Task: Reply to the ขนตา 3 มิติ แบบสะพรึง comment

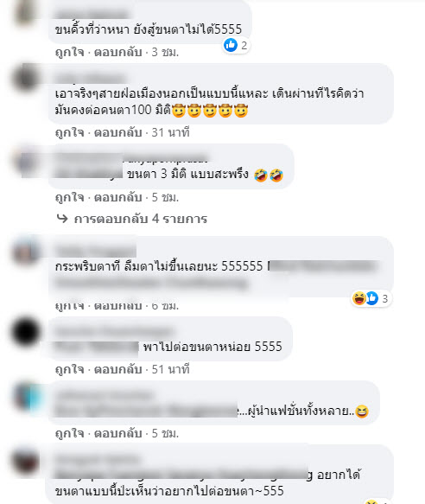Action: click(x=117, y=197)
